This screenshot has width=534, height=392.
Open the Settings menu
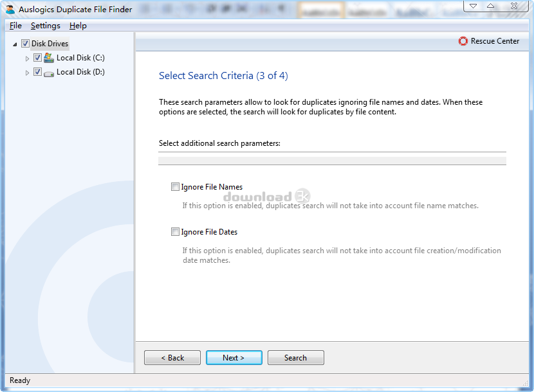click(45, 26)
